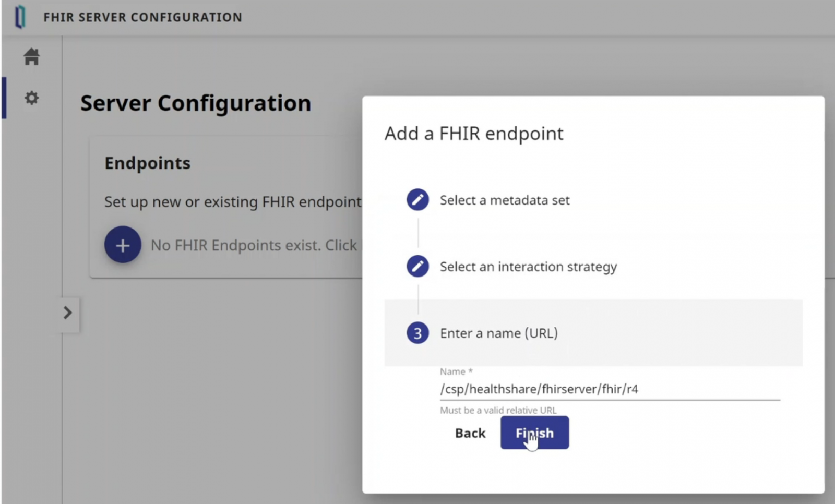
Task: Click the plus button to add endpoint
Action: point(123,245)
